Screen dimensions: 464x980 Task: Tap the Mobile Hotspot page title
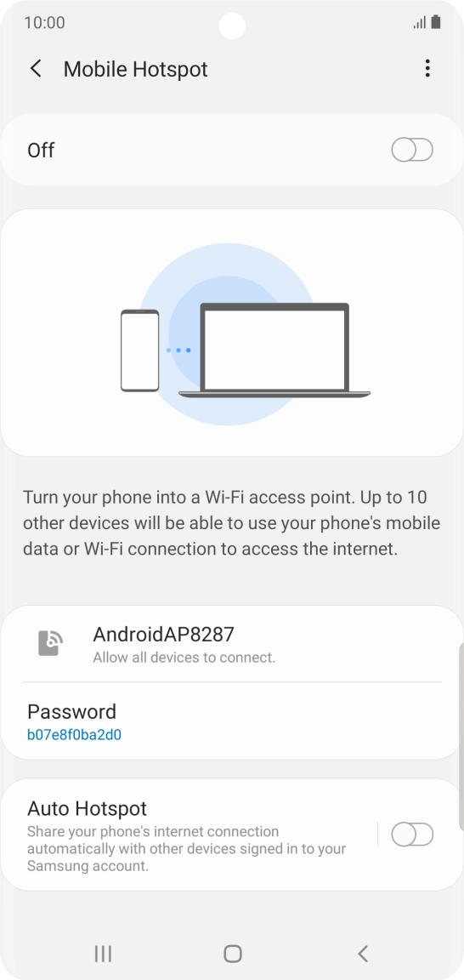[x=135, y=69]
